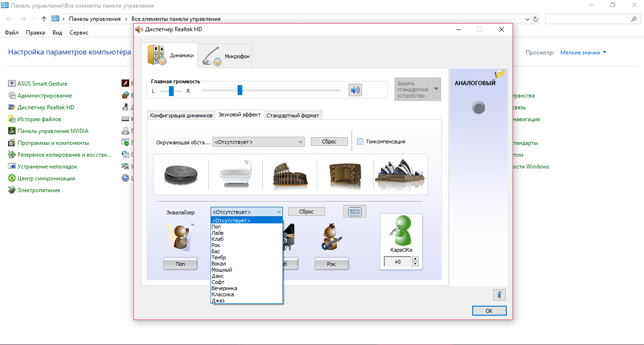Adjust the L/R balance slider
644x345 pixels.
click(x=171, y=91)
